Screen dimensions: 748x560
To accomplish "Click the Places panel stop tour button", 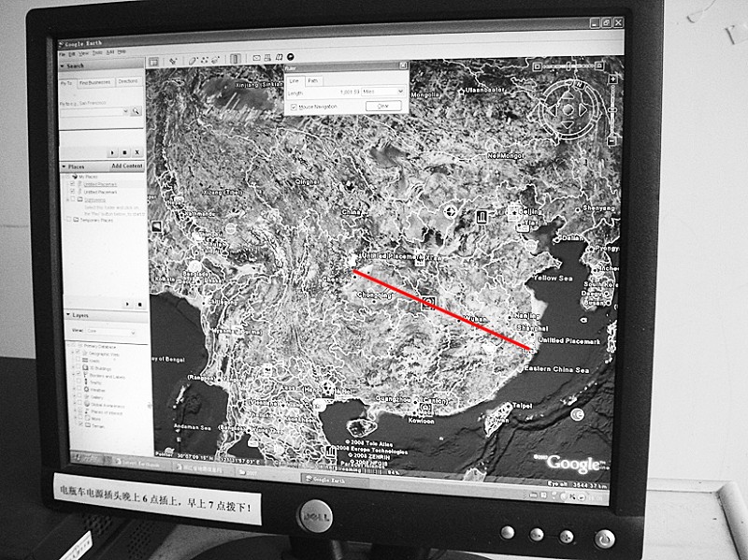I will (x=139, y=305).
